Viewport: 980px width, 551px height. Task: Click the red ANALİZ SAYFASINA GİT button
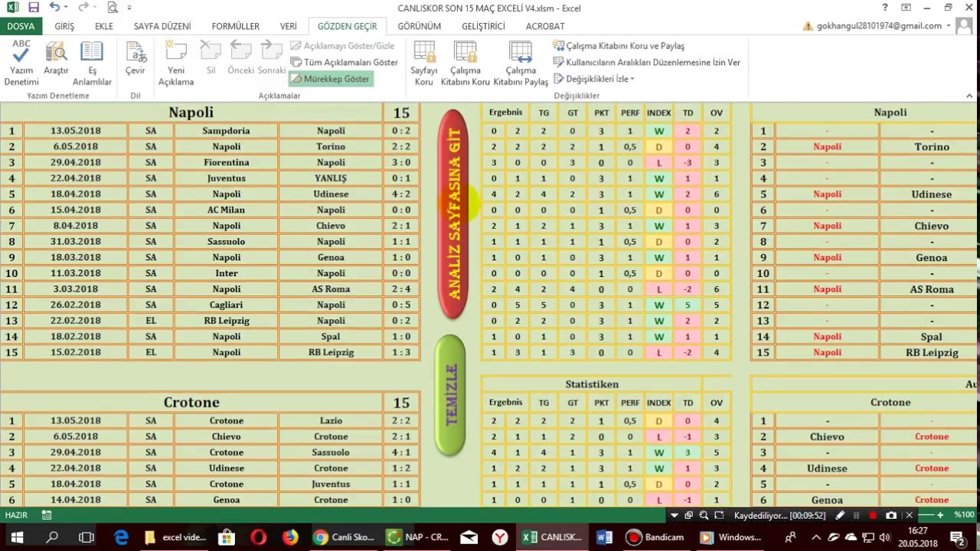[x=453, y=214]
